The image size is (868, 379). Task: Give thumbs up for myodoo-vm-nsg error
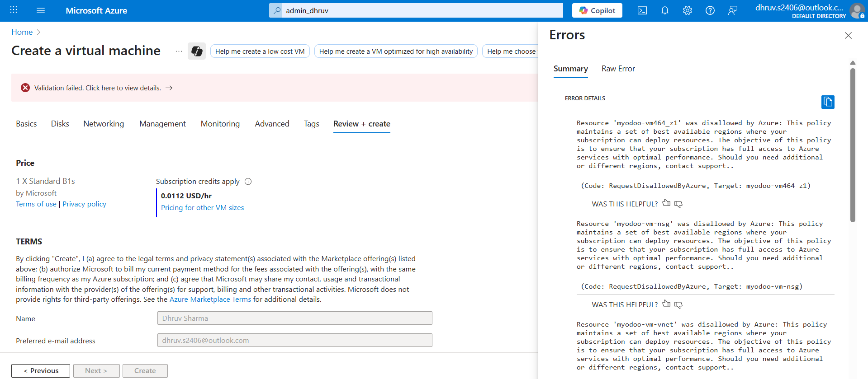tap(666, 304)
